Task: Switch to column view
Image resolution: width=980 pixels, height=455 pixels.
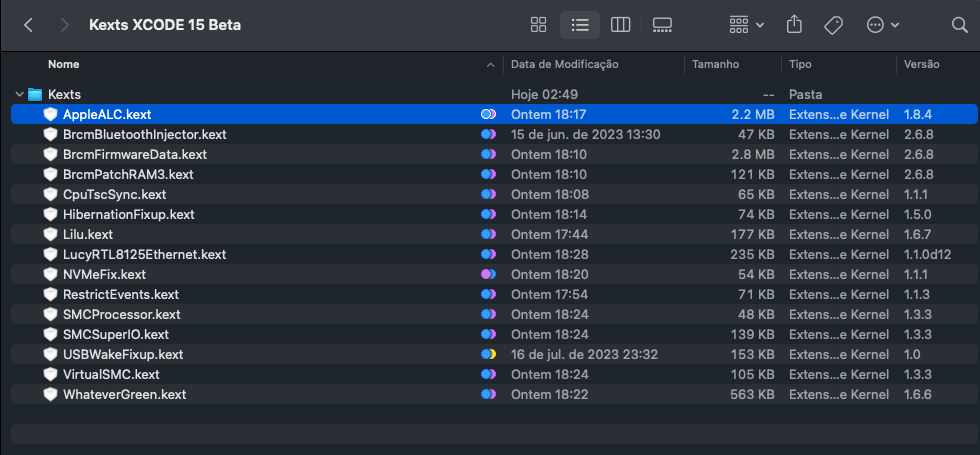Action: point(620,25)
